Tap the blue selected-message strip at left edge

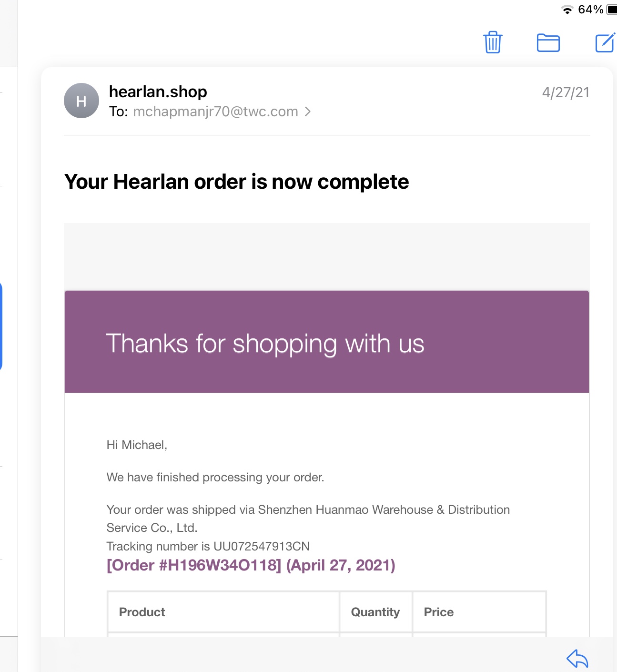pyautogui.click(x=1, y=326)
